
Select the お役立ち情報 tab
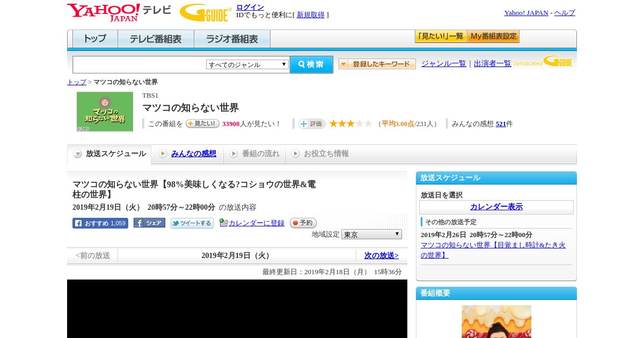click(320, 154)
